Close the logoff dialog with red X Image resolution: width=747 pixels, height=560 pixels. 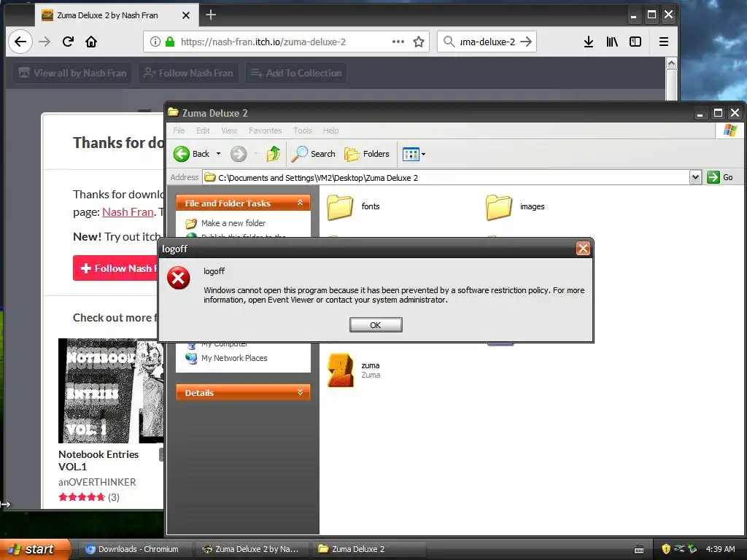[583, 248]
